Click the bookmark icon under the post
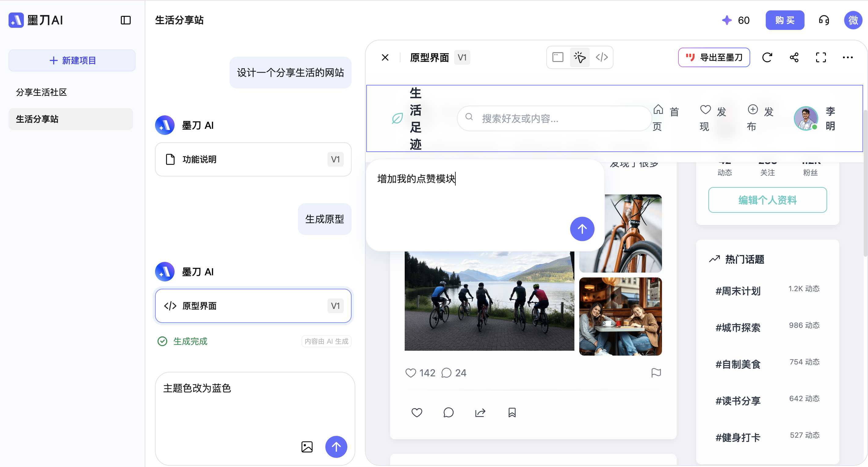Image resolution: width=868 pixels, height=467 pixels. coord(512,412)
